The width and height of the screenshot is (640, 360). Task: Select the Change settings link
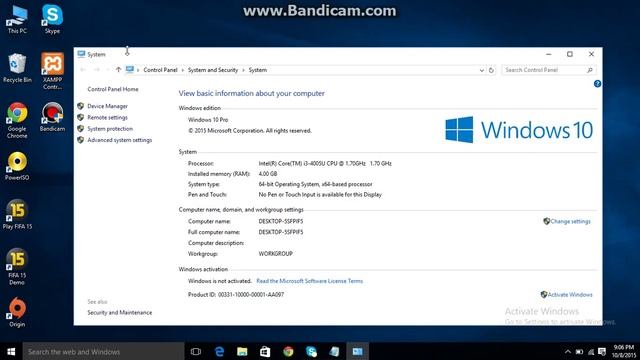[x=570, y=221]
